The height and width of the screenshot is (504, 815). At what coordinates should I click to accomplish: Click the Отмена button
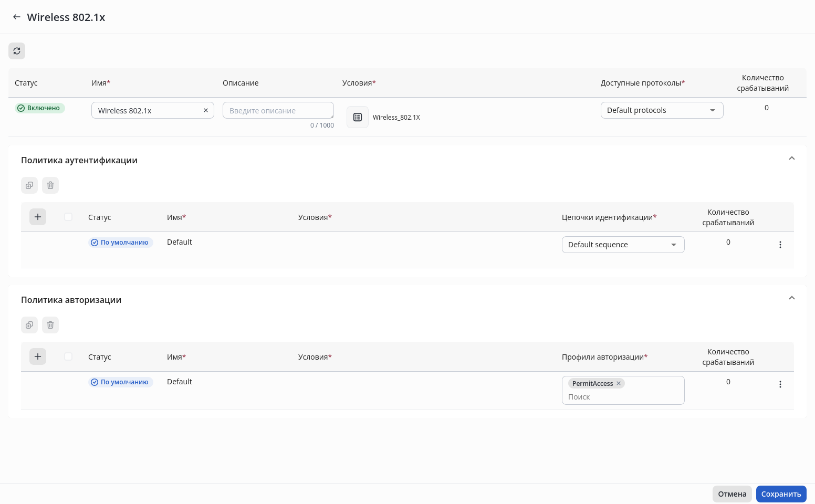tap(732, 494)
